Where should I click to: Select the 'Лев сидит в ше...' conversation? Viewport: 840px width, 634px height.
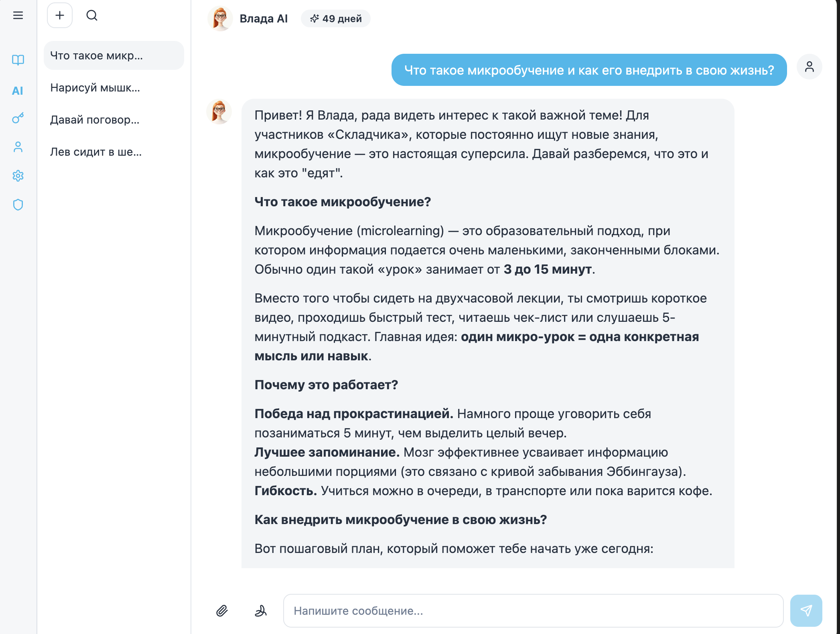[x=114, y=152]
